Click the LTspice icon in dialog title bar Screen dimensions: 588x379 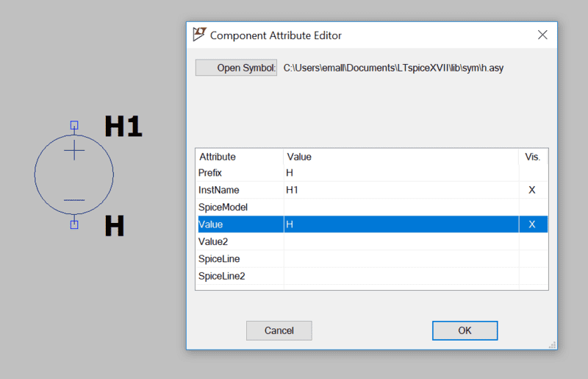tap(199, 35)
